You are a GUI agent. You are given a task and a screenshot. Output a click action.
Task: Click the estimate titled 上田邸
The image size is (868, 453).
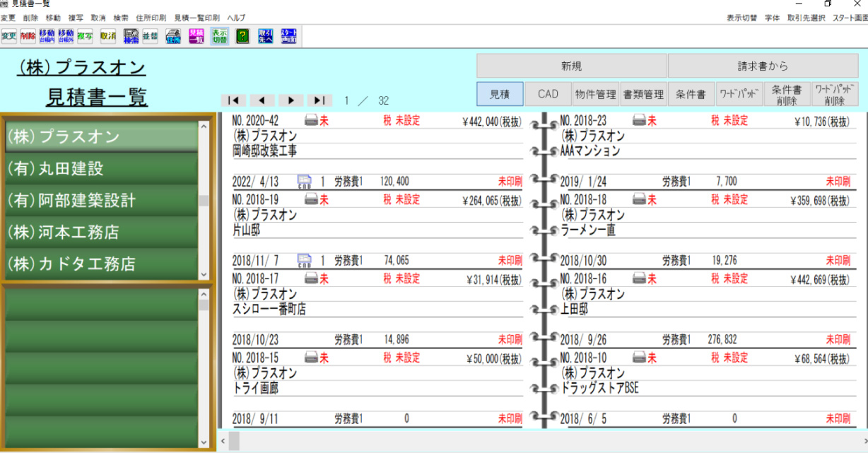(575, 309)
